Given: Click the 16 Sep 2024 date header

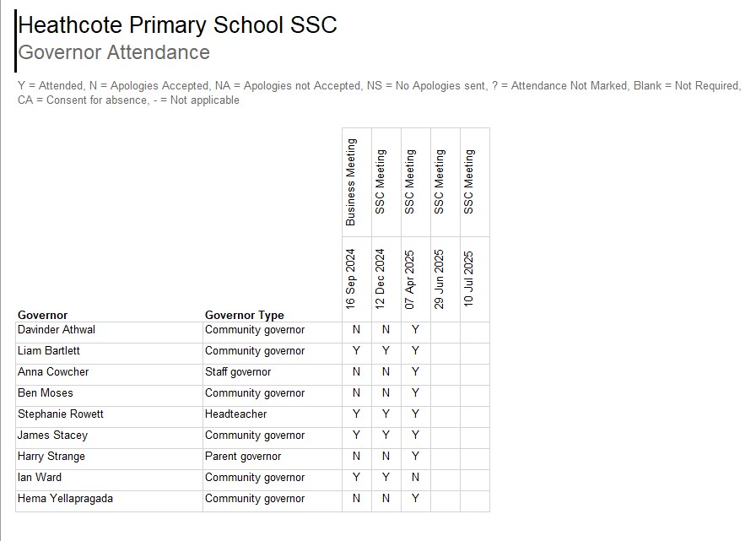Looking at the screenshot, I should [x=352, y=279].
